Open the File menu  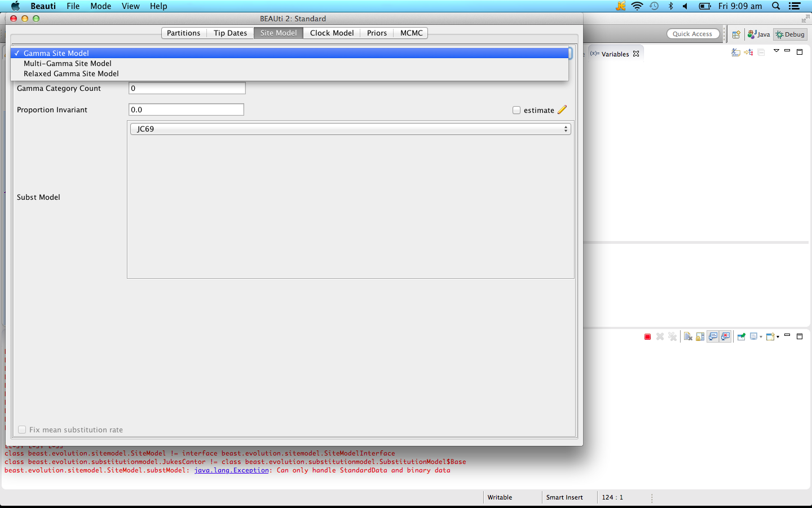coord(73,6)
